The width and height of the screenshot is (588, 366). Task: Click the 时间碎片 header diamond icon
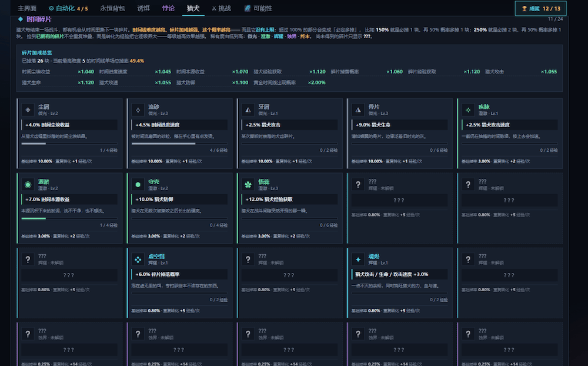point(20,19)
